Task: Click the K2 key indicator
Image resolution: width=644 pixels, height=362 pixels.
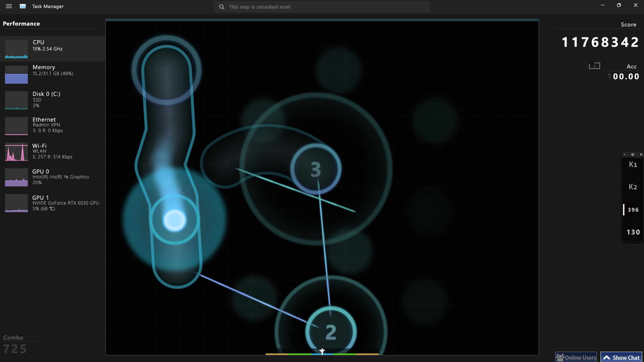Action: point(633,187)
